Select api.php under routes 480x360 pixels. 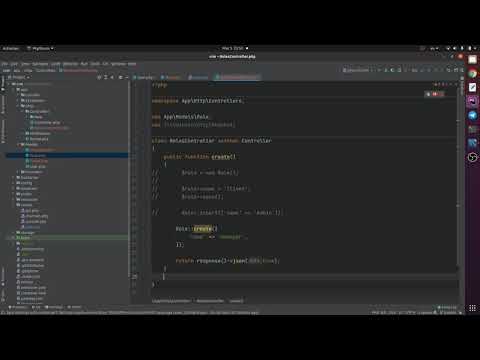pos(30,210)
